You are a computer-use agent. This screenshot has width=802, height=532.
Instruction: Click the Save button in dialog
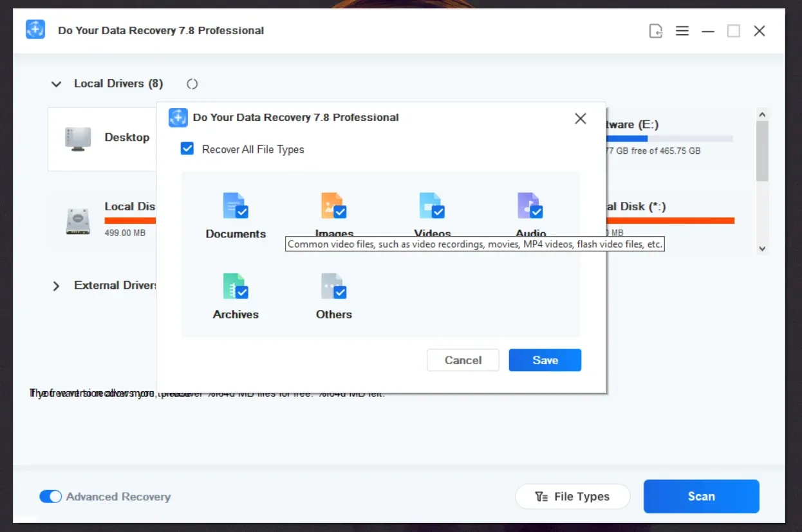(x=545, y=360)
